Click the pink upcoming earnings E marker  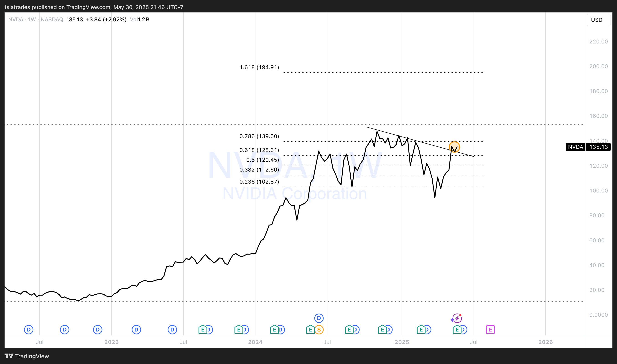490,330
